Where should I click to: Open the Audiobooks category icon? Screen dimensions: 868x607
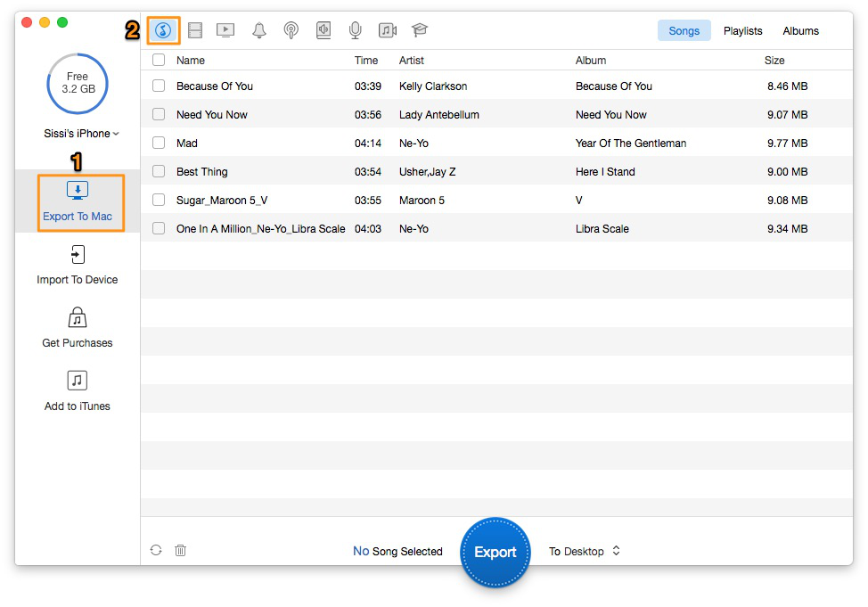pos(323,30)
